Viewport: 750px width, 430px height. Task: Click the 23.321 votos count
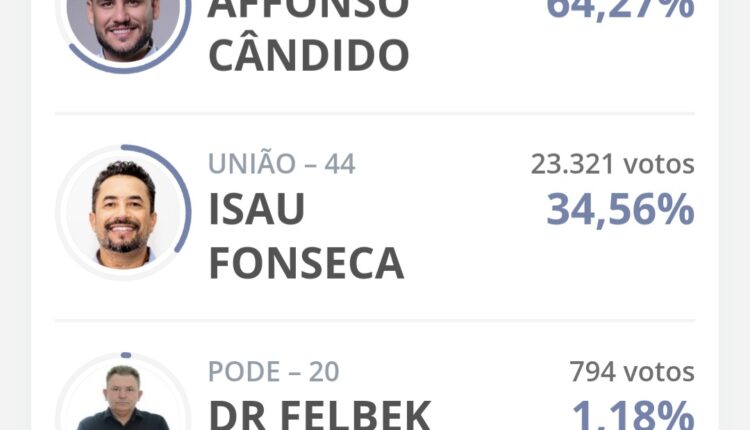[612, 164]
